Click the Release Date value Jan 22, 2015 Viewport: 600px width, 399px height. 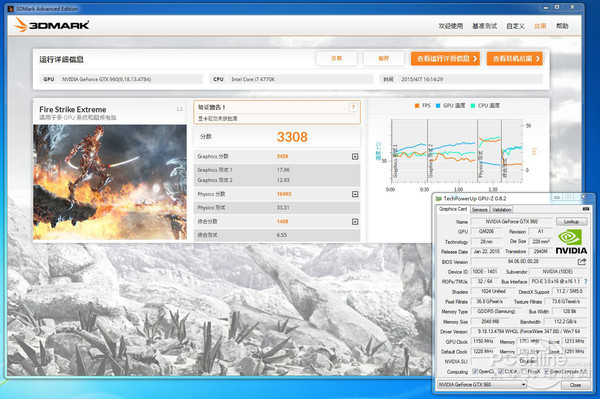pos(486,252)
